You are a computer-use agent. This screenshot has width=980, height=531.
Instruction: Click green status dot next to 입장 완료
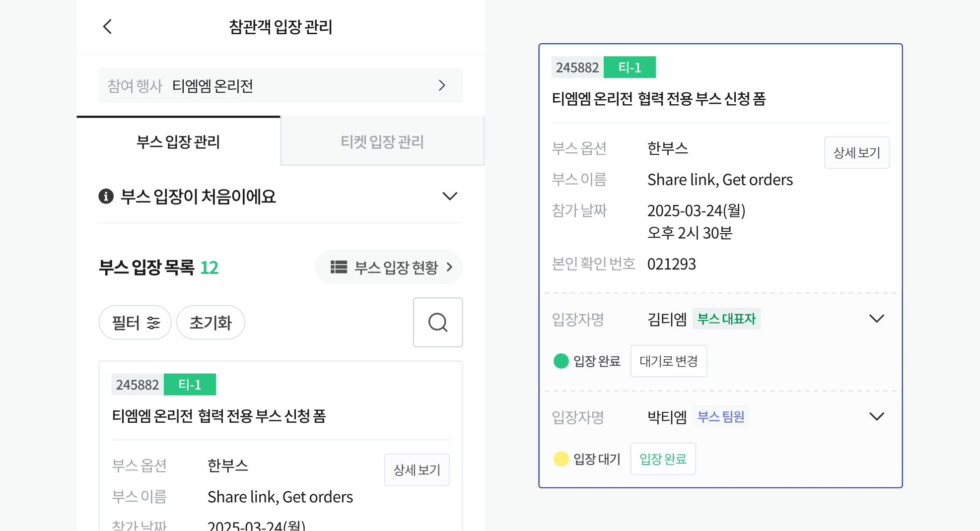coord(561,361)
